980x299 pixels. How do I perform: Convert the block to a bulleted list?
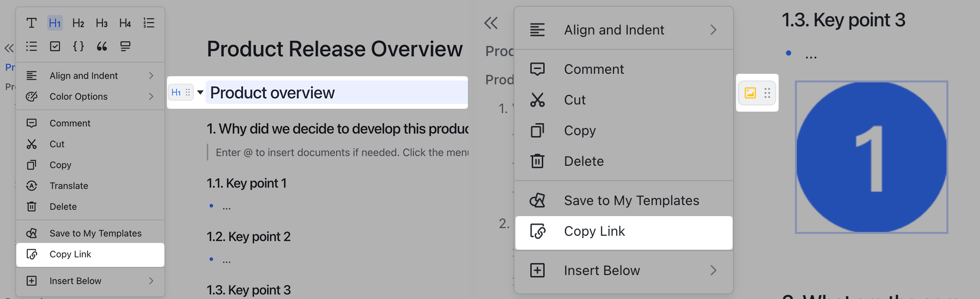pyautogui.click(x=32, y=46)
